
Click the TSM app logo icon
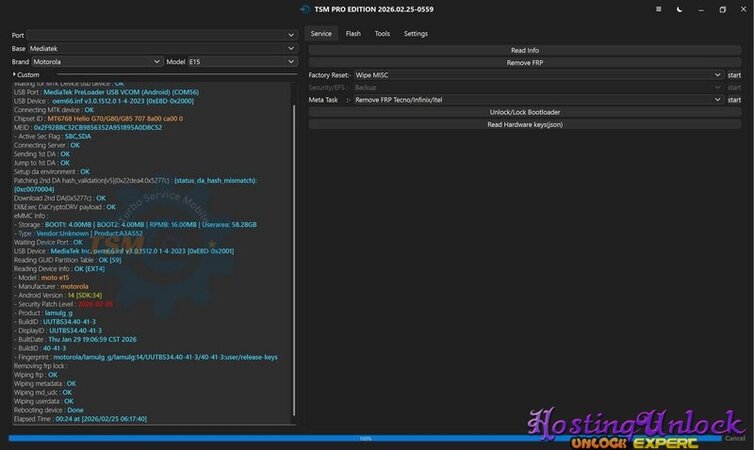pyautogui.click(x=304, y=9)
